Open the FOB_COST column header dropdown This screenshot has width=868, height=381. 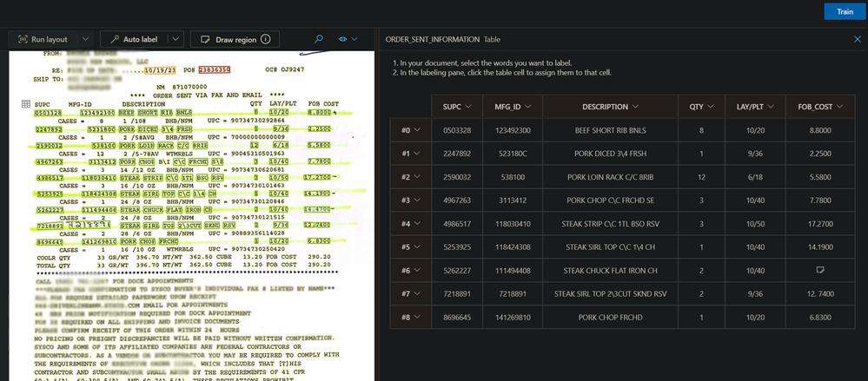(839, 107)
